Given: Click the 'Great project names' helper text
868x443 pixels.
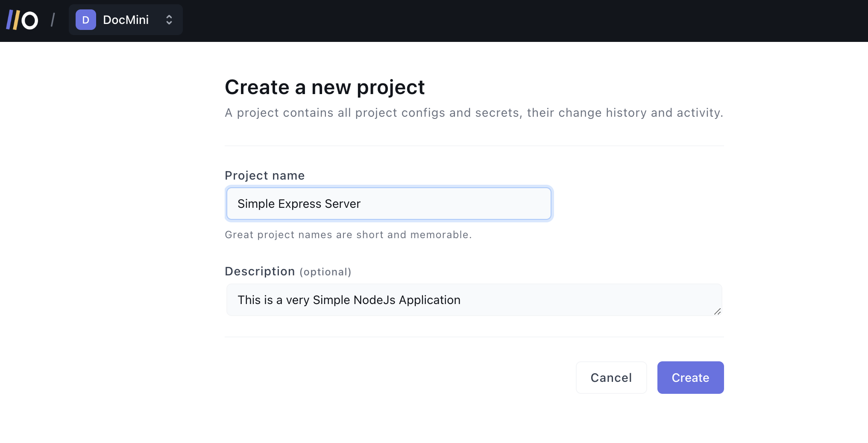Looking at the screenshot, I should click(348, 235).
